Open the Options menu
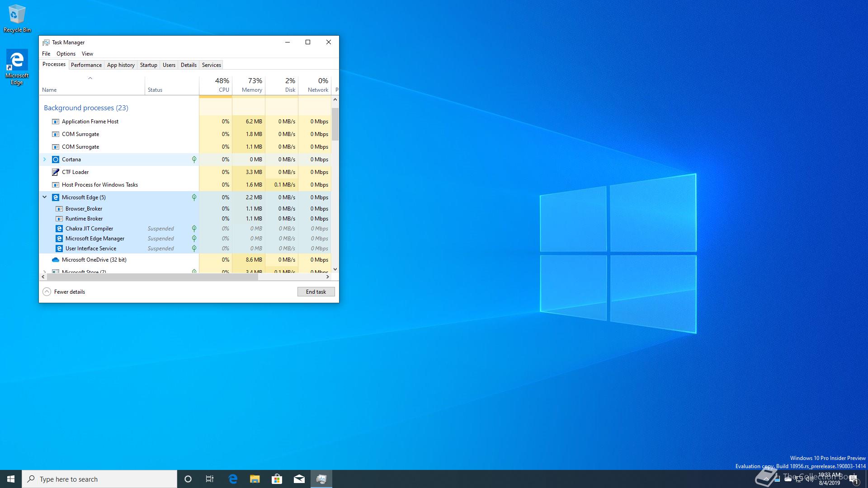This screenshot has height=488, width=868. tap(66, 54)
